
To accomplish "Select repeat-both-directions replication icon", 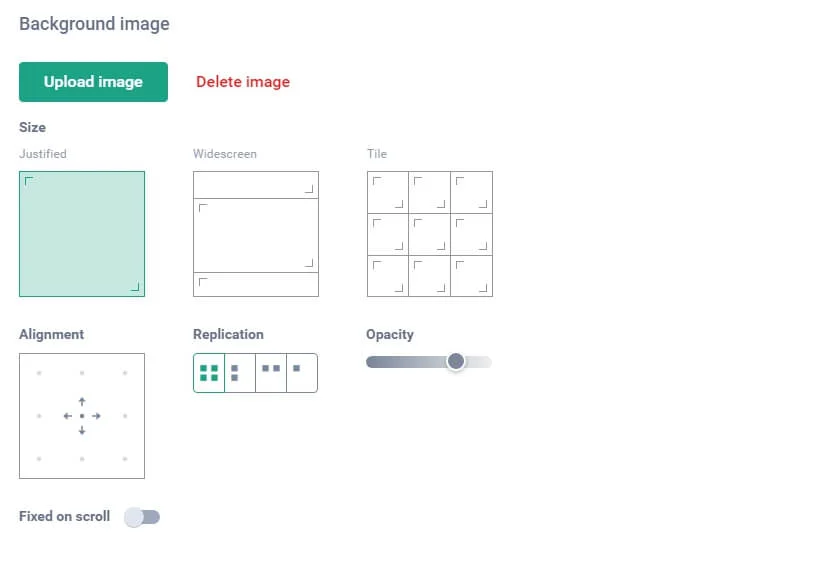I will (x=209, y=373).
